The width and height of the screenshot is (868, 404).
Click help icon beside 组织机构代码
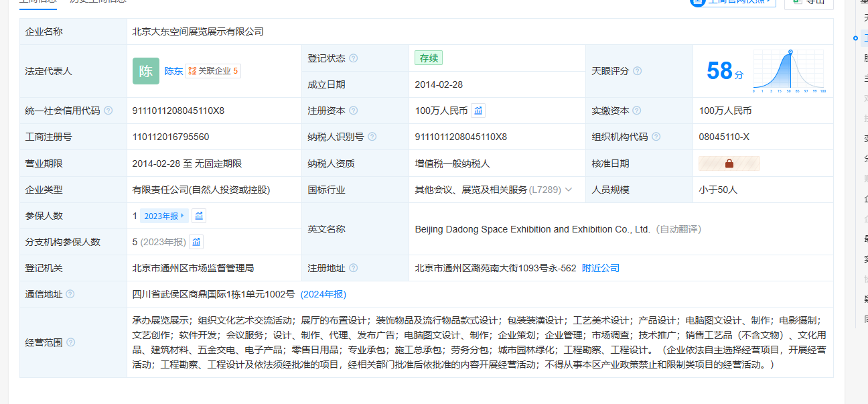(656, 137)
